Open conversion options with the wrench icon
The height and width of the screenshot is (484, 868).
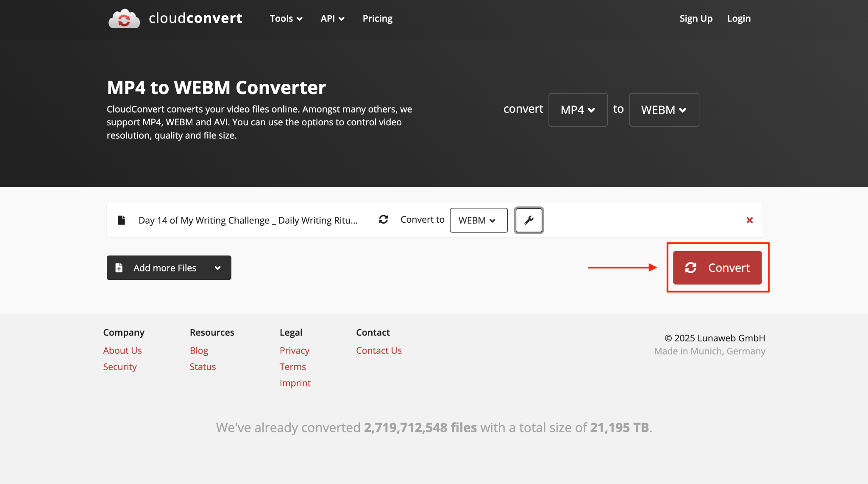pyautogui.click(x=529, y=220)
